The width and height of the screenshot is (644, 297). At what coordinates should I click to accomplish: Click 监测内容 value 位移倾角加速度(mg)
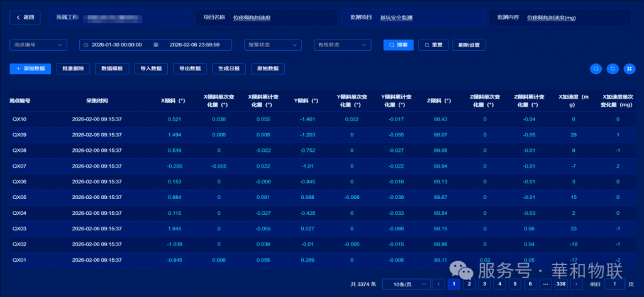pyautogui.click(x=551, y=18)
